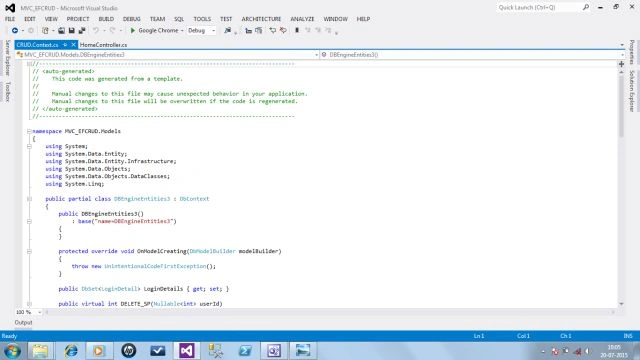Open Visual Studio from the Windows taskbar

(x=187, y=351)
